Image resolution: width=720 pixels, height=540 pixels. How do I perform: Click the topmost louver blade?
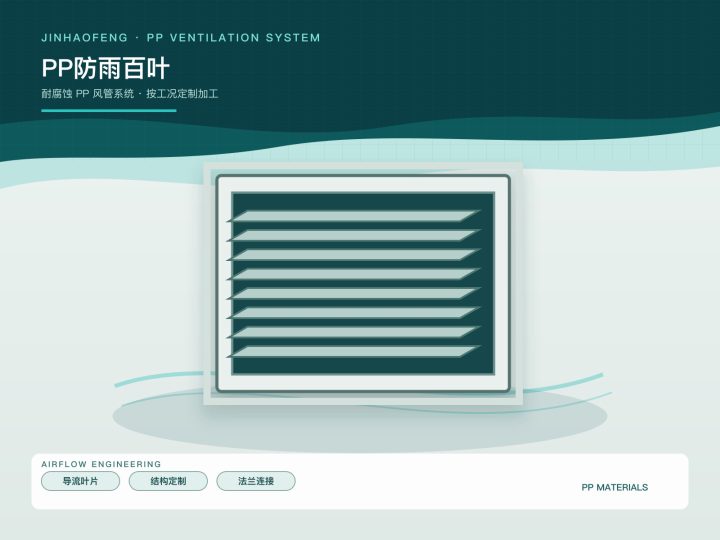[354, 216]
